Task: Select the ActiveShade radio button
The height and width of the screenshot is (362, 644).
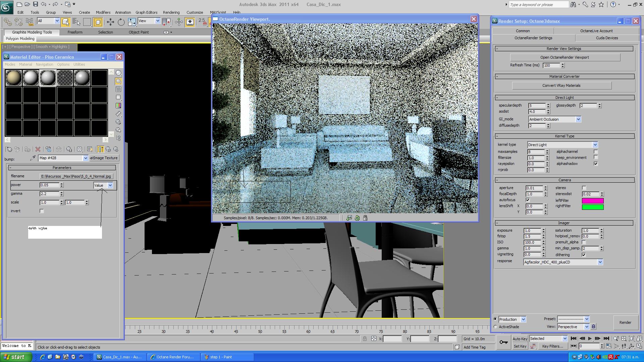Action: click(x=495, y=327)
